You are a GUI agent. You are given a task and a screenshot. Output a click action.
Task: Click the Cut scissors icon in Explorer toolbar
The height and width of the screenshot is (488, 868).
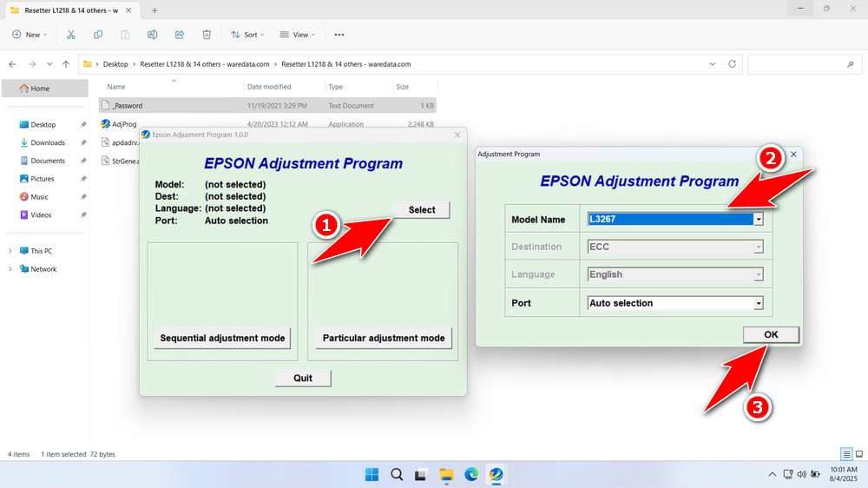click(71, 35)
